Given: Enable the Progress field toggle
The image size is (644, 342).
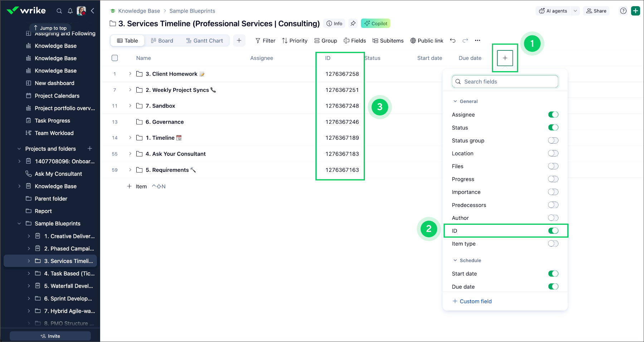Looking at the screenshot, I should point(553,179).
